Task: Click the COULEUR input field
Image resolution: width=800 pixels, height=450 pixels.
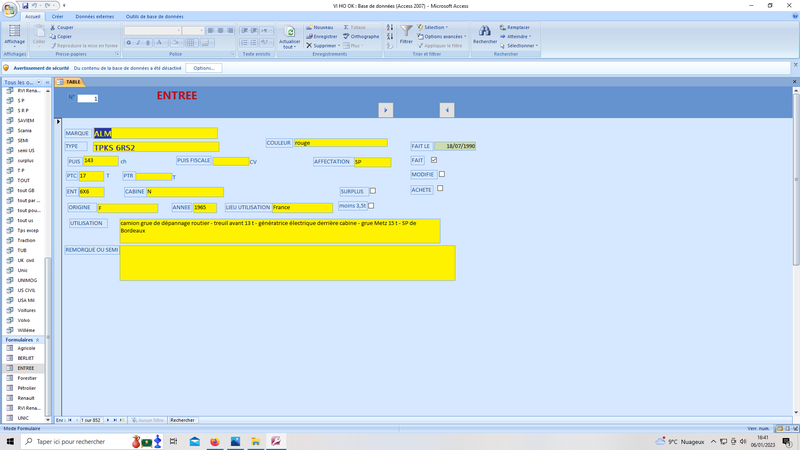Action: click(x=340, y=143)
